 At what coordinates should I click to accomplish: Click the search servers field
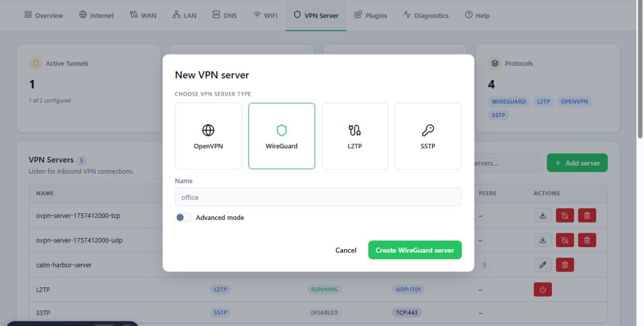508,163
